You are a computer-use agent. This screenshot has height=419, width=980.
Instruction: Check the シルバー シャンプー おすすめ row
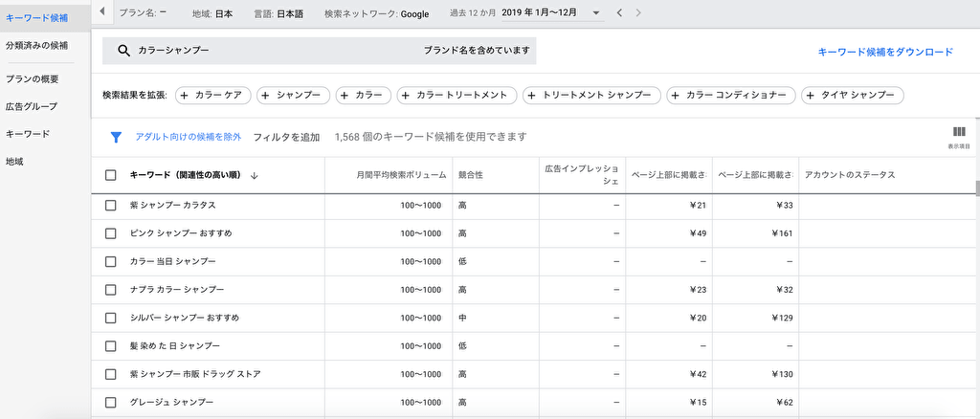[x=111, y=318]
